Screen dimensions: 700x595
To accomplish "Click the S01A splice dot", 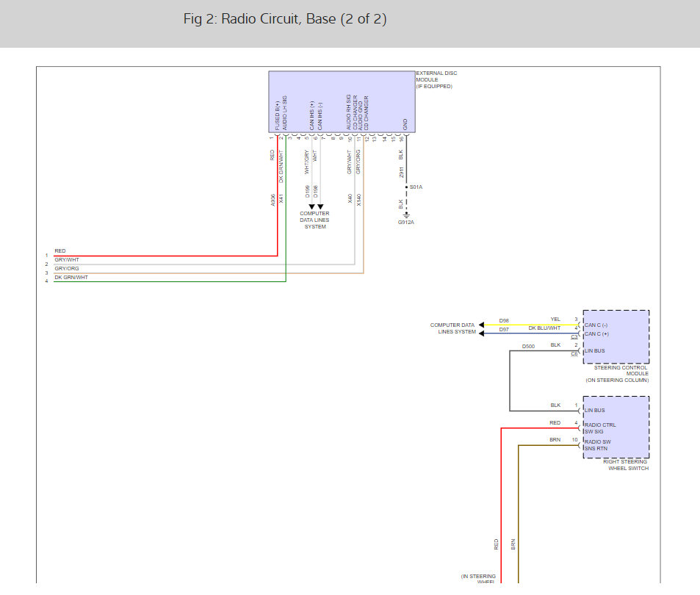I will (406, 187).
